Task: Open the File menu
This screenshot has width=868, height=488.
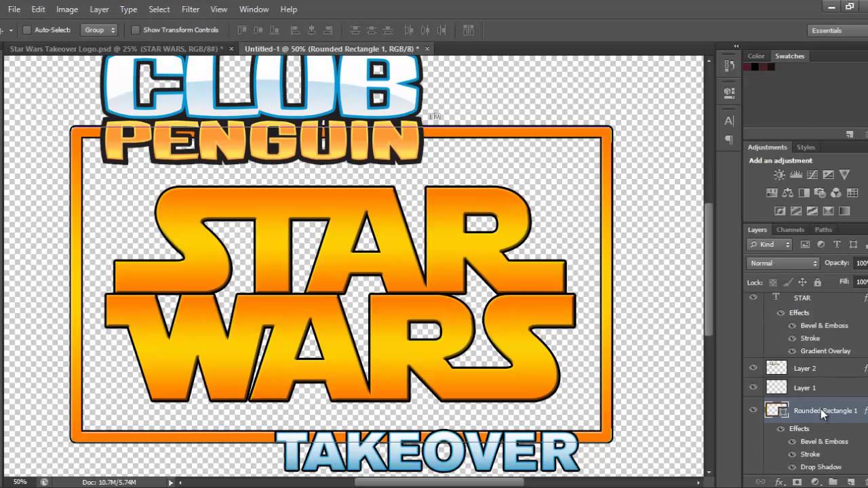Action: [x=14, y=9]
